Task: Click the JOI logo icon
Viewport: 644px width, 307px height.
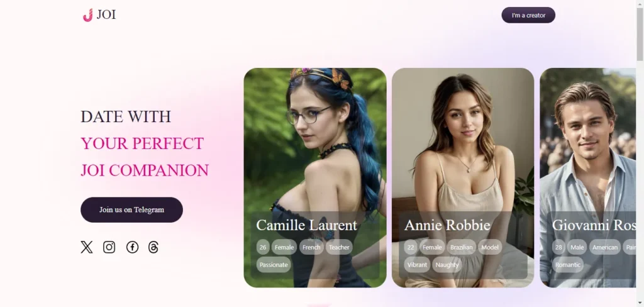Action: pyautogui.click(x=87, y=15)
